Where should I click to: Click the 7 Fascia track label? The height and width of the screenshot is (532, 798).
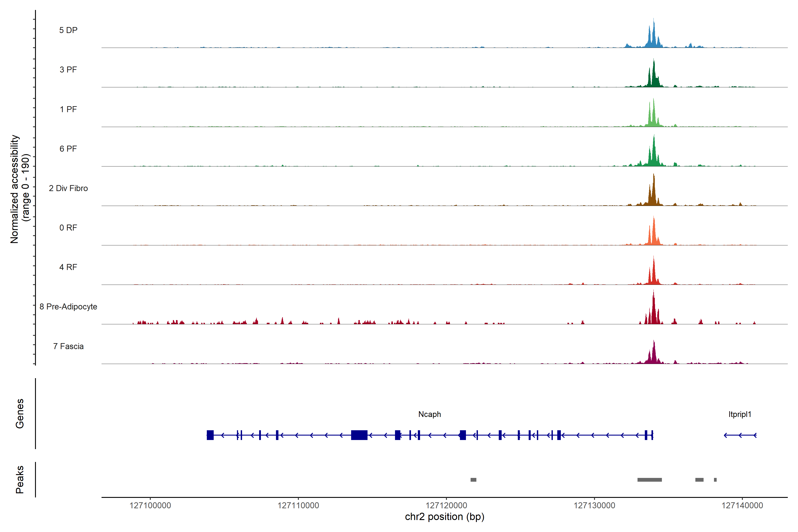click(x=68, y=346)
